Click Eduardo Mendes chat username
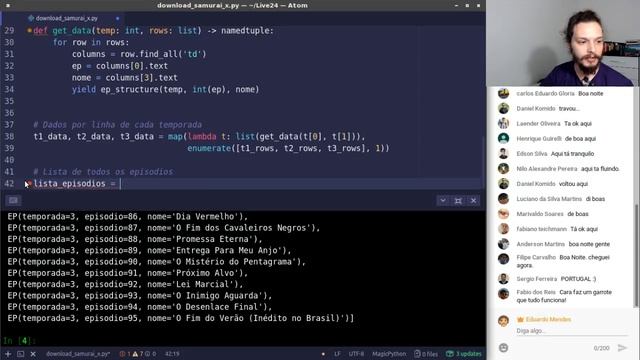 pyautogui.click(x=548, y=319)
